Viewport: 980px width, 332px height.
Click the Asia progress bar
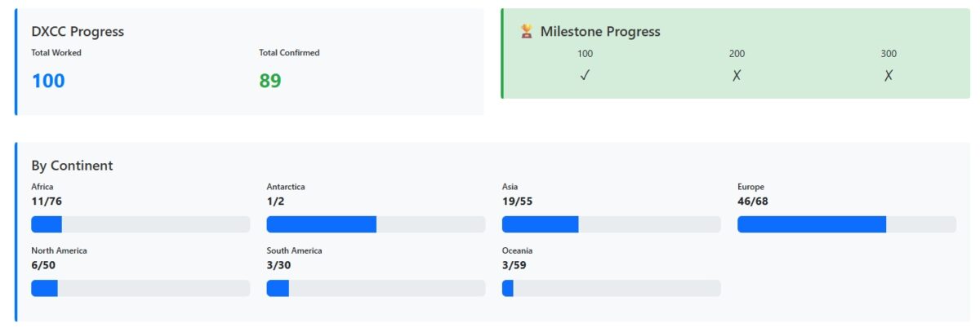click(x=611, y=224)
